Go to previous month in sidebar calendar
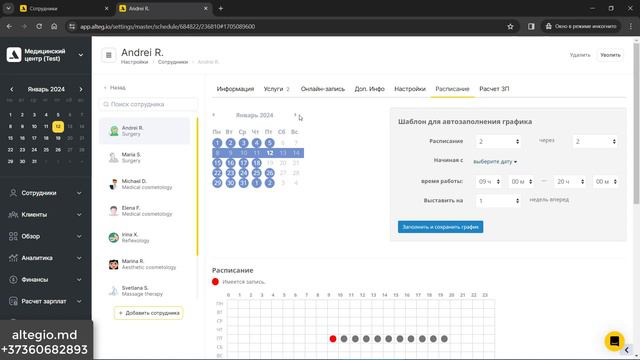Image resolution: width=640 pixels, height=360 pixels. 11,89
